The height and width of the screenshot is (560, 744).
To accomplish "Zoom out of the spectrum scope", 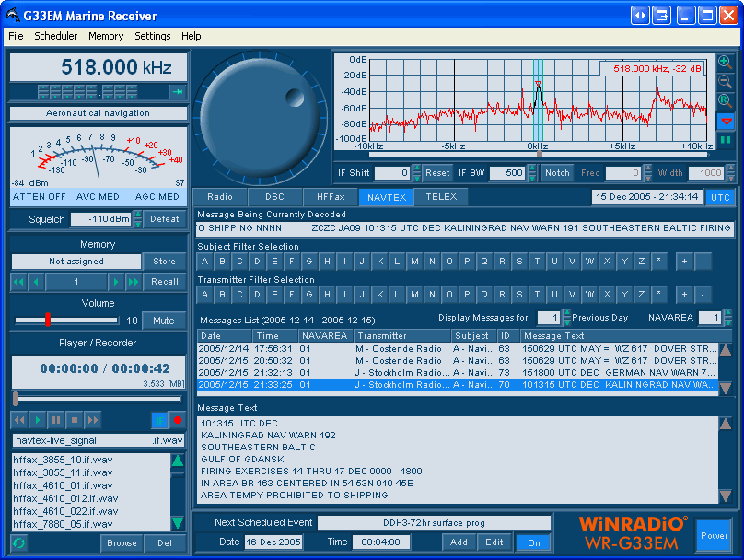I will (x=726, y=81).
